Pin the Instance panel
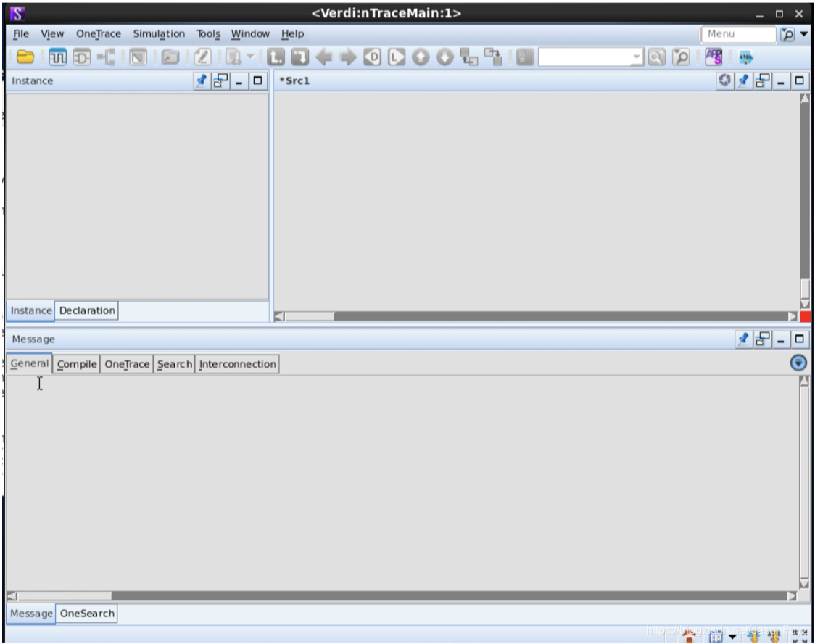 [201, 81]
